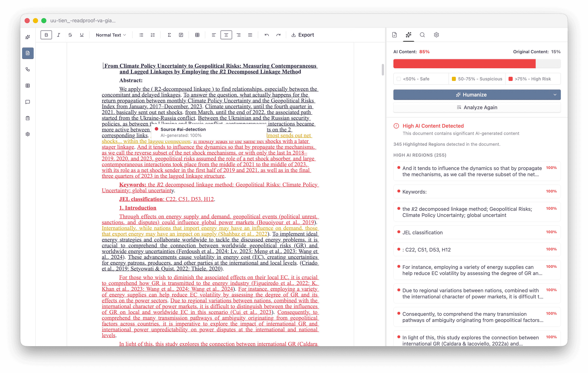The width and height of the screenshot is (588, 373).
Task: Click the >75% - High Risk red swatch
Action: point(510,79)
